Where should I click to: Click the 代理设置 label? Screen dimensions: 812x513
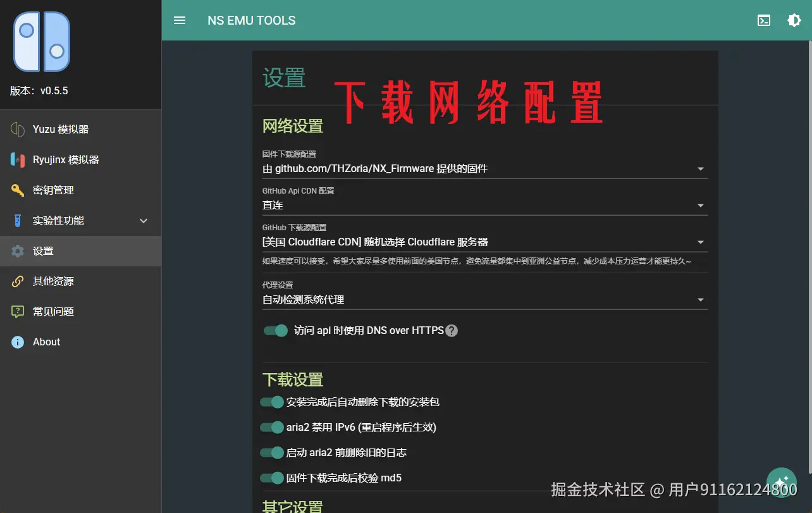(x=278, y=285)
